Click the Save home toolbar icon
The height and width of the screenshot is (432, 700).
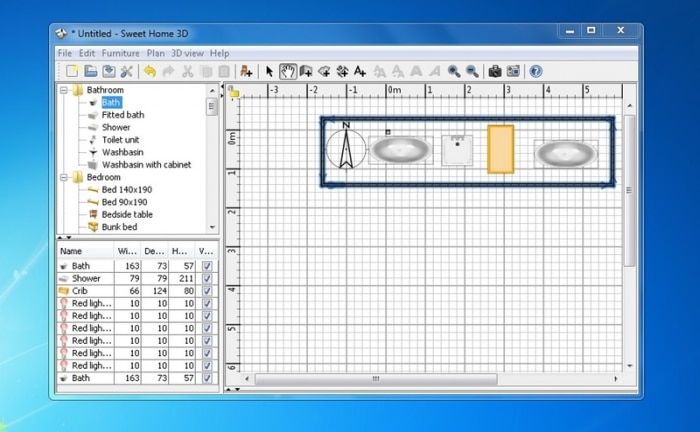[108, 71]
